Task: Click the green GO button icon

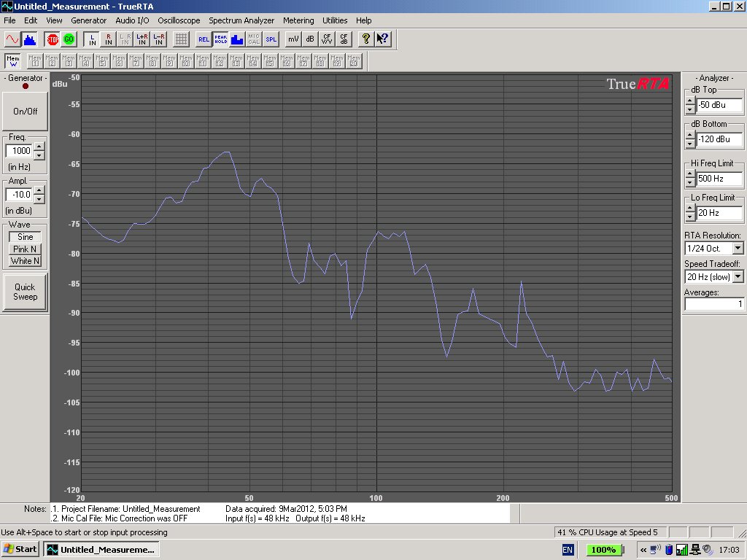Action: pos(69,39)
